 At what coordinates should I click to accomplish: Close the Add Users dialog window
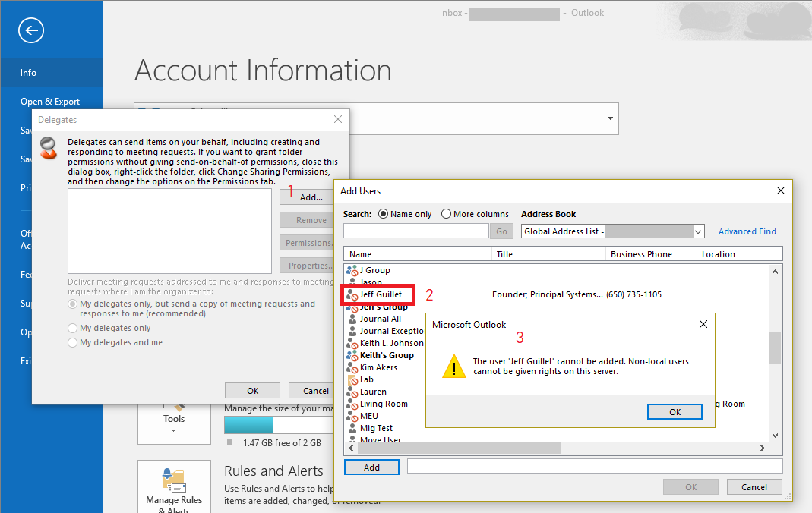(x=781, y=190)
